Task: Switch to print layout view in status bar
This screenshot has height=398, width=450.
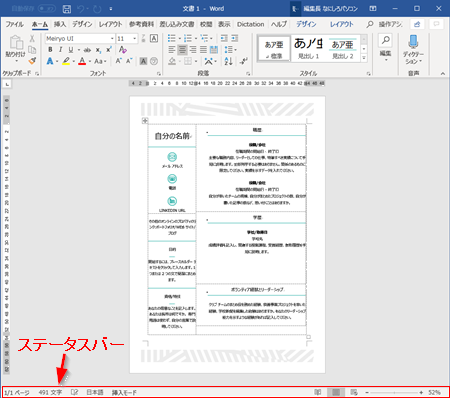Action: [x=336, y=392]
